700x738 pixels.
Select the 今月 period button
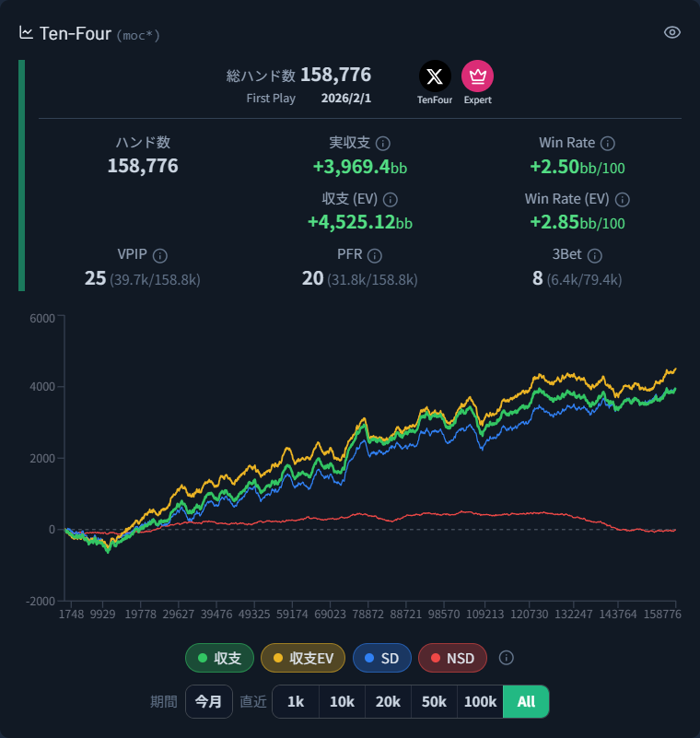point(209,701)
